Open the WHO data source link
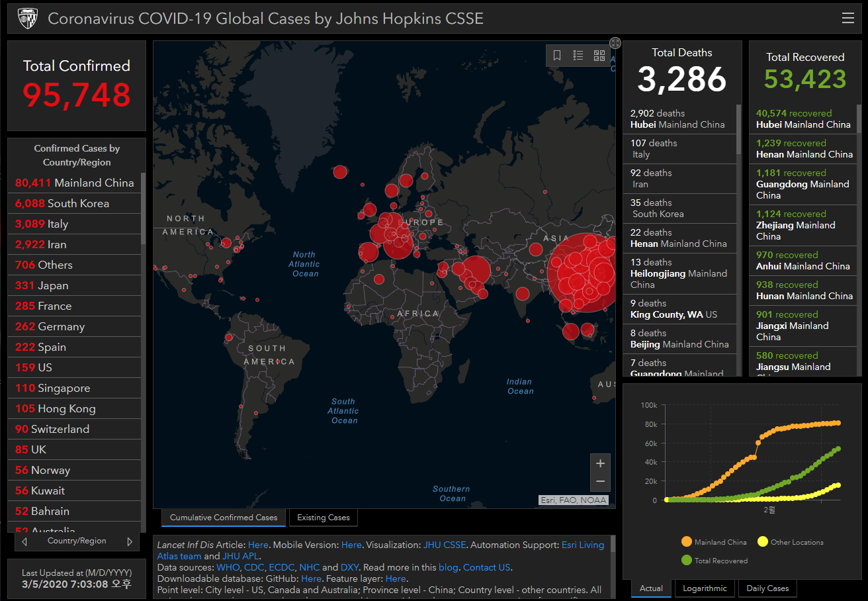This screenshot has width=868, height=601. tap(227, 567)
